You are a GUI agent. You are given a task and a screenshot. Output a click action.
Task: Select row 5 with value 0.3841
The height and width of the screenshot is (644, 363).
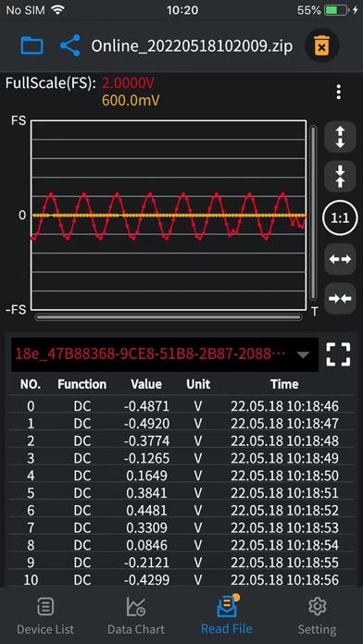(181, 493)
